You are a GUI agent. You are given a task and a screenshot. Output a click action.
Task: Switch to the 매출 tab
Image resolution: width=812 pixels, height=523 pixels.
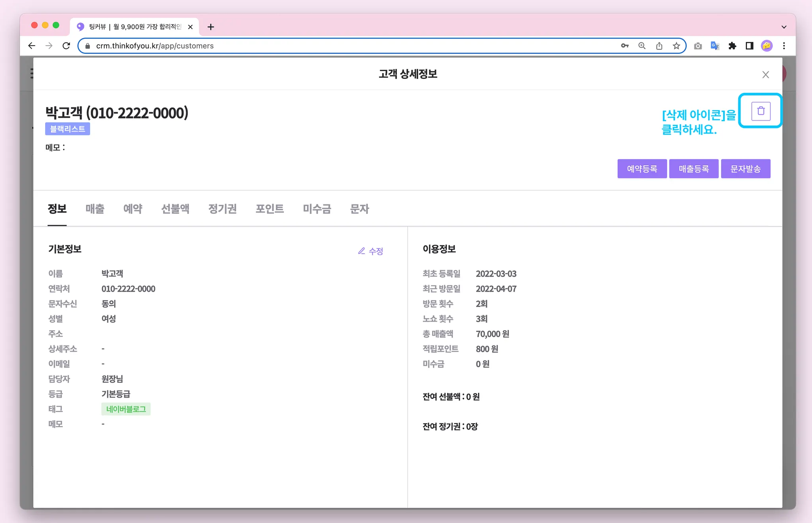95,209
